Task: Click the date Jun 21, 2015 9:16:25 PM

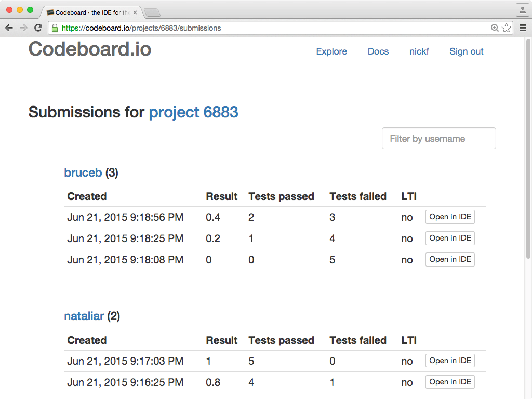Action: pos(125,382)
